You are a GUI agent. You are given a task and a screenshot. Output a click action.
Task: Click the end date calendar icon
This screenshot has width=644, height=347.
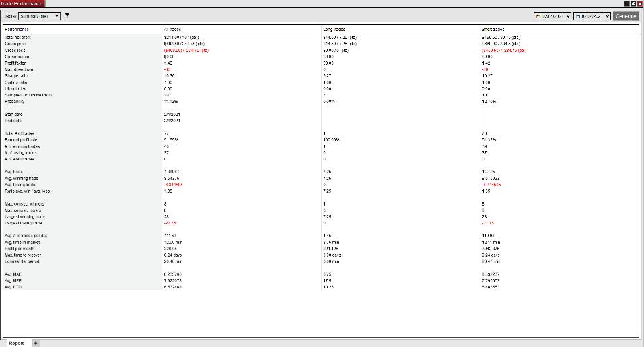point(578,16)
